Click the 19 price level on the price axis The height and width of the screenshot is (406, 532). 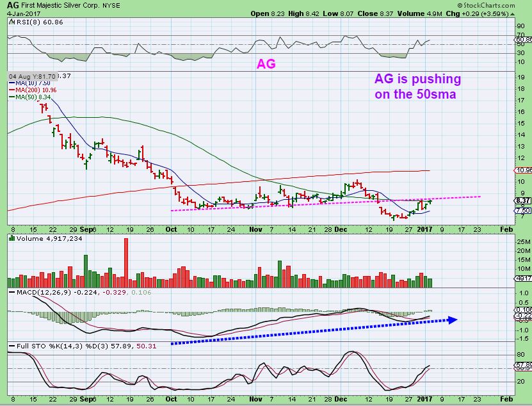[x=521, y=77]
